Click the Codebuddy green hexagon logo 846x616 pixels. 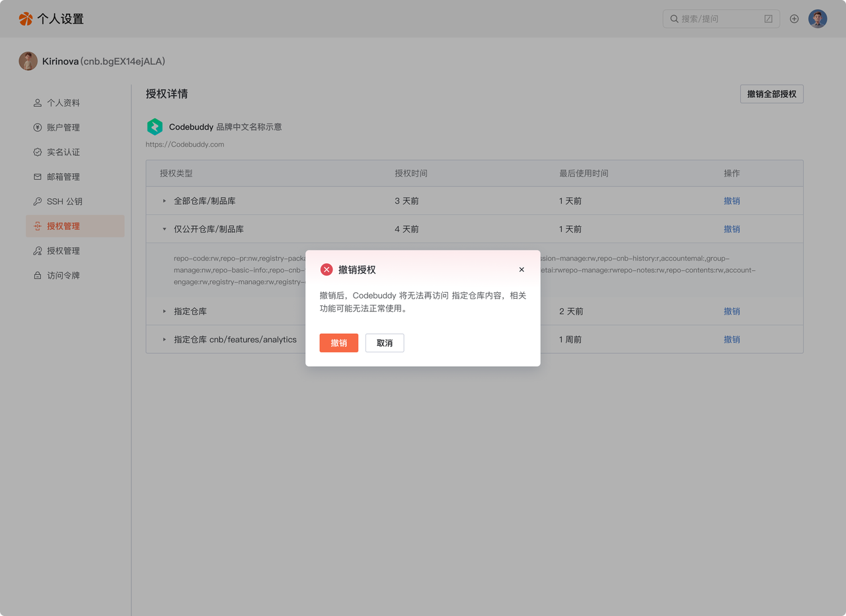[155, 127]
